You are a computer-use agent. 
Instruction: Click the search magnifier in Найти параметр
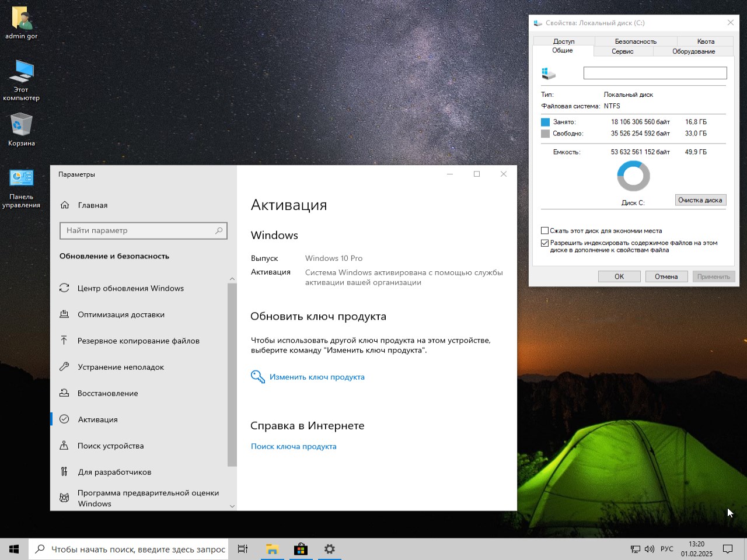pyautogui.click(x=219, y=230)
